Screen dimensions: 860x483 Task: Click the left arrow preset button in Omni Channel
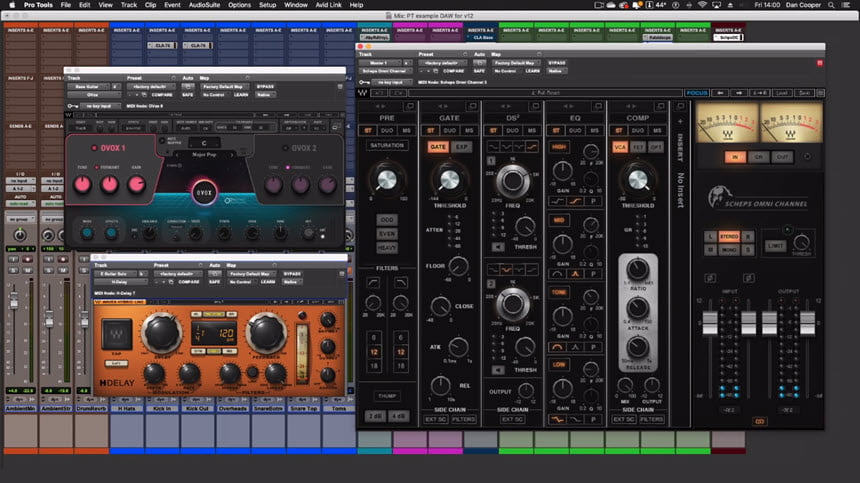tap(720, 93)
